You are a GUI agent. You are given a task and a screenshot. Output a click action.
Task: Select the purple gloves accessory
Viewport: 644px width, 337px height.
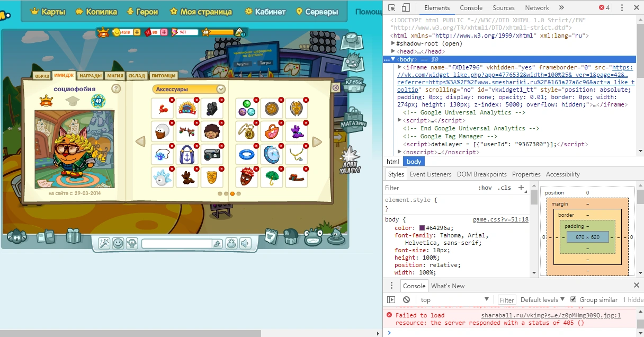[296, 131]
